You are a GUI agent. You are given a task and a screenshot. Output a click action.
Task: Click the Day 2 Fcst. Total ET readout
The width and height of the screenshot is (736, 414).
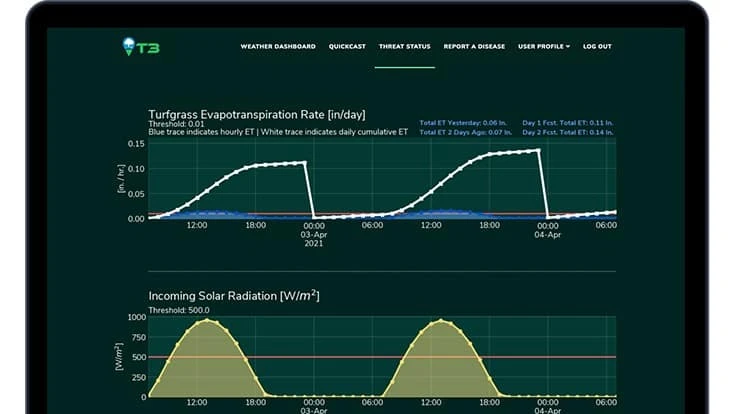(567, 132)
